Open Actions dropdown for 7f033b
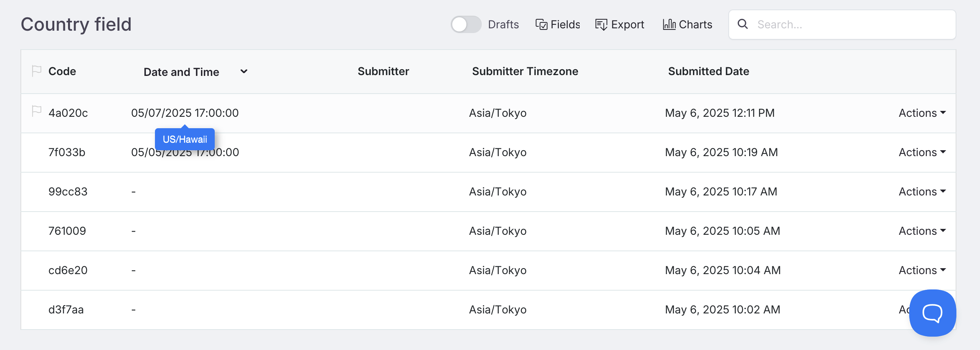980x350 pixels. [x=922, y=152]
